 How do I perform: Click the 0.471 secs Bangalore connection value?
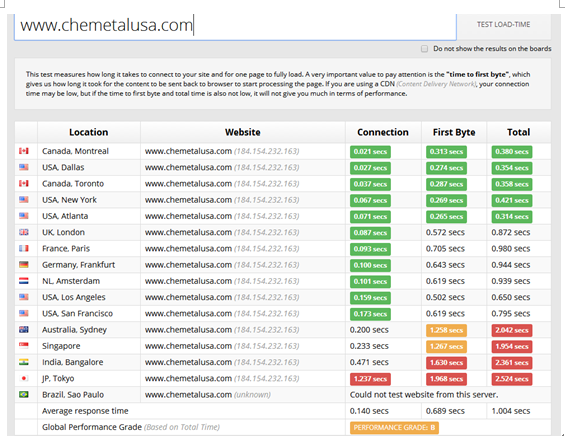coord(369,362)
